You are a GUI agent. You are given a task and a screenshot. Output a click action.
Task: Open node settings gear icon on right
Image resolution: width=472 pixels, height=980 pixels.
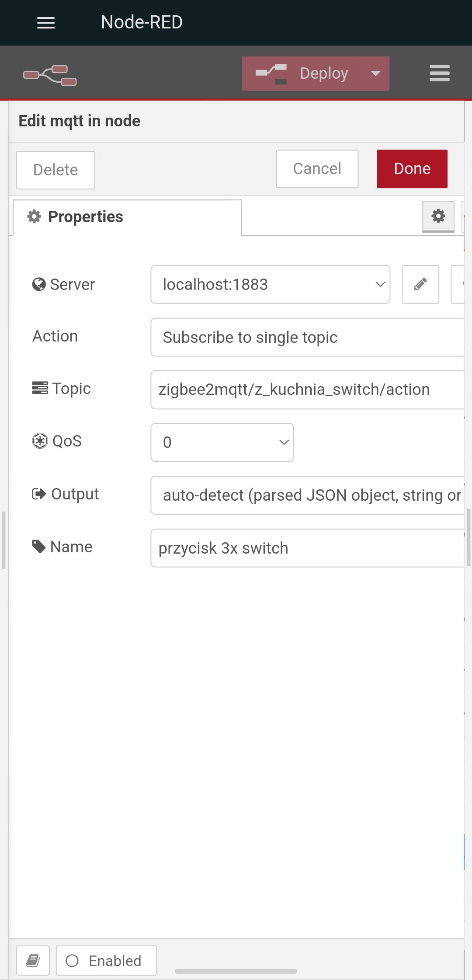point(438,216)
